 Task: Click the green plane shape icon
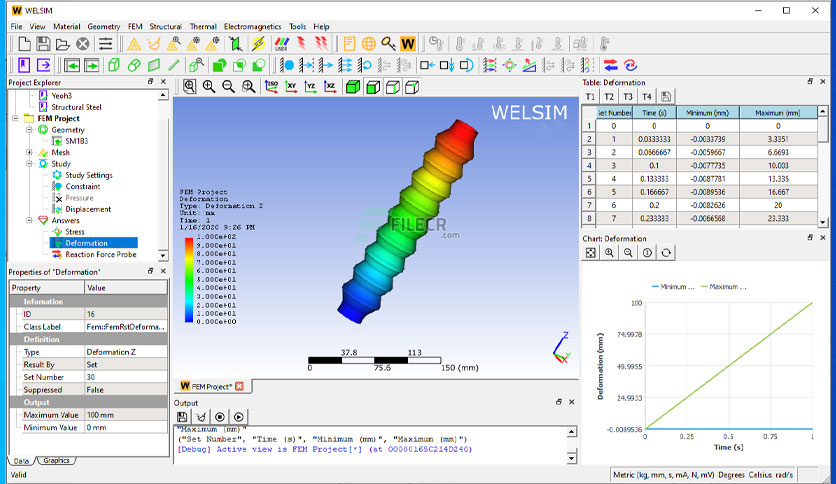154,65
